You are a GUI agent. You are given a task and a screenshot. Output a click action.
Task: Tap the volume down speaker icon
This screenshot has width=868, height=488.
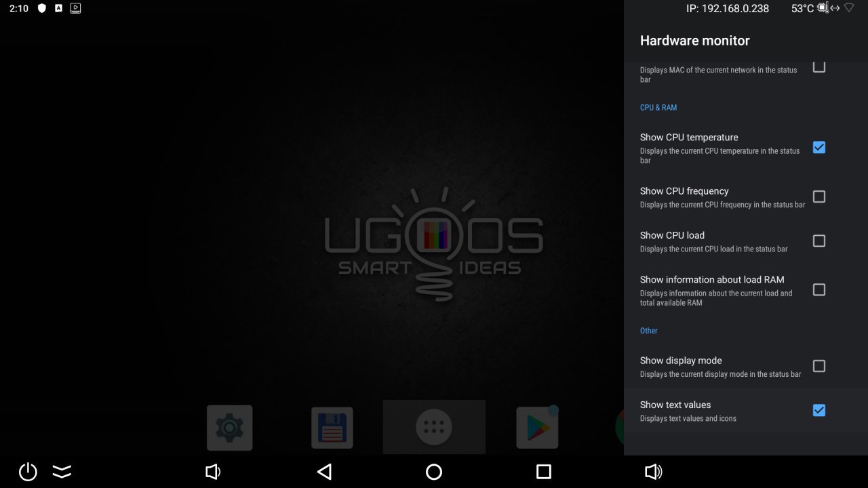tap(213, 472)
